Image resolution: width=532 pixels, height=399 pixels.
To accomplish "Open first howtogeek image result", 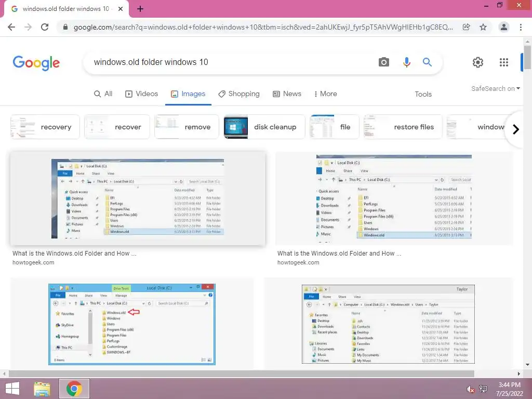I will tap(138, 198).
